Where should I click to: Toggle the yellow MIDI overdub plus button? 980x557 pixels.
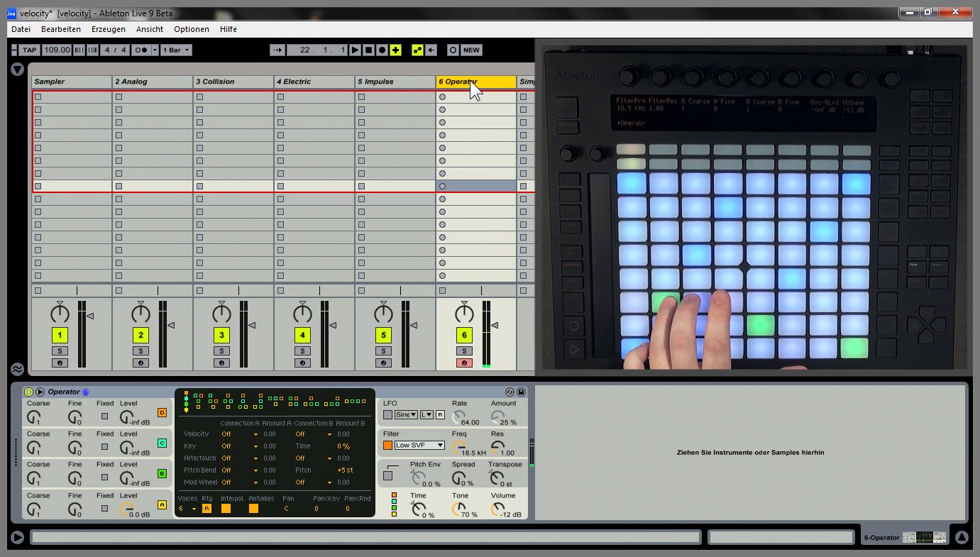pos(395,50)
